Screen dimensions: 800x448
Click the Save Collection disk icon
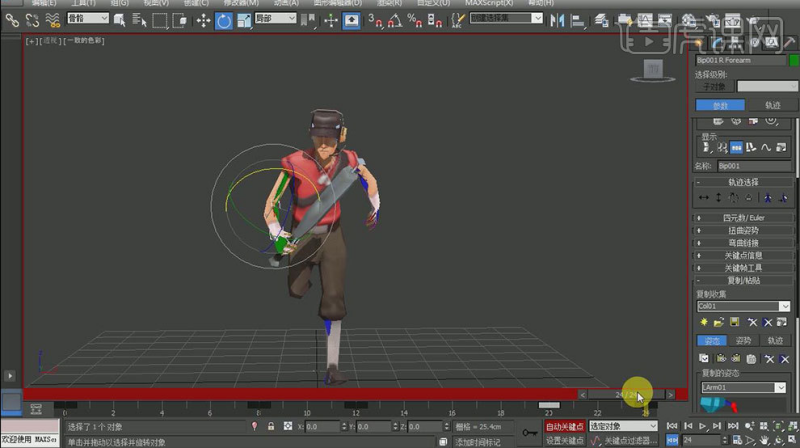click(x=734, y=322)
